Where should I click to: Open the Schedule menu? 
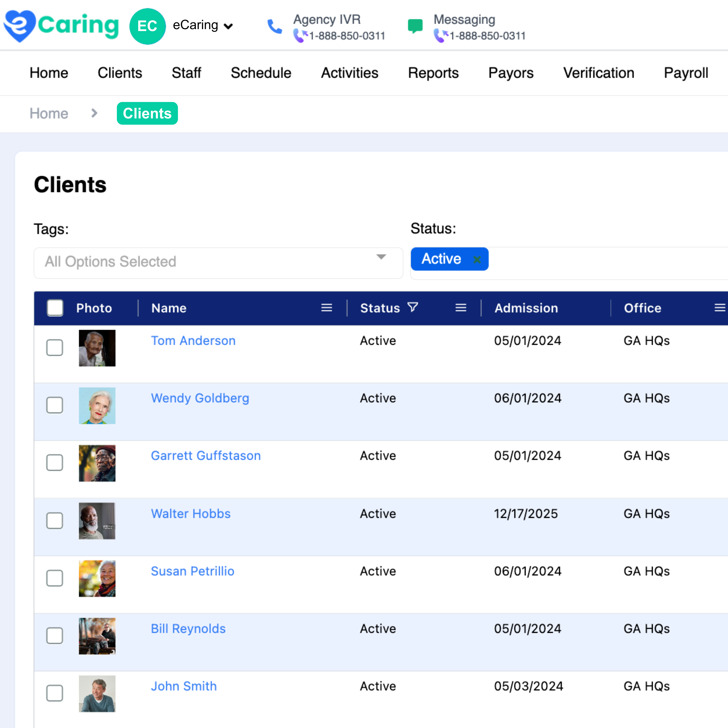point(261,73)
